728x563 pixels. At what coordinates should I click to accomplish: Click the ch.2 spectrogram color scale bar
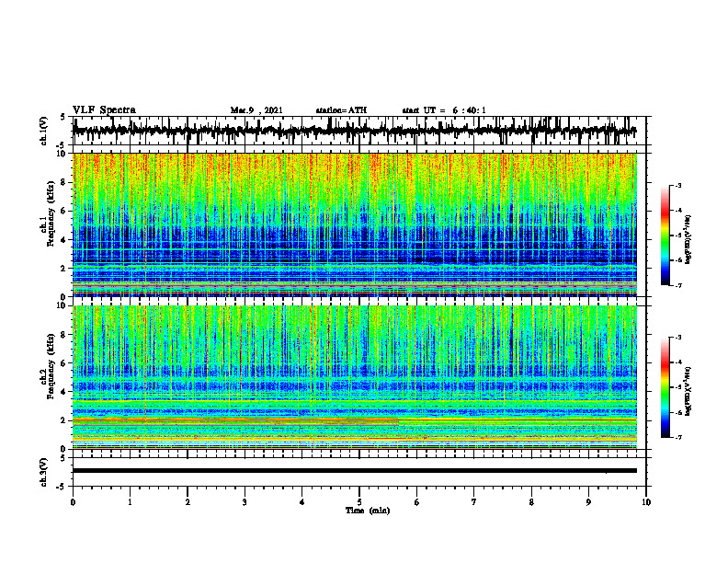665,387
